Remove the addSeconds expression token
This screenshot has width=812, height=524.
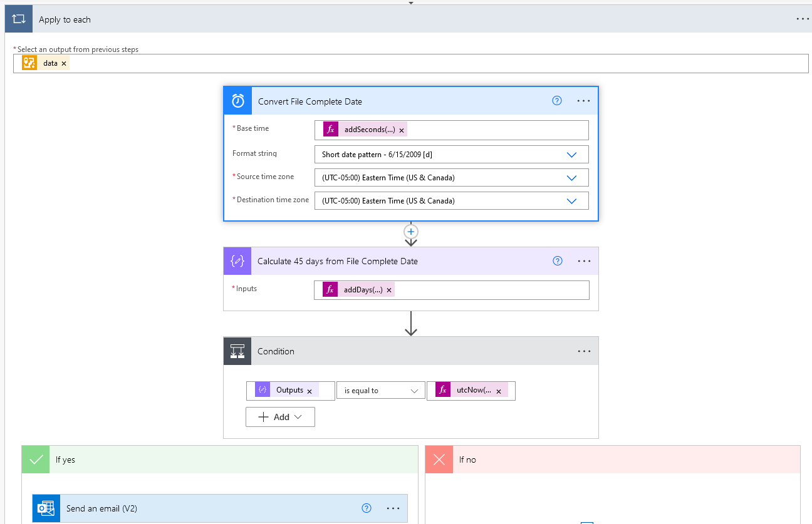[x=402, y=130]
